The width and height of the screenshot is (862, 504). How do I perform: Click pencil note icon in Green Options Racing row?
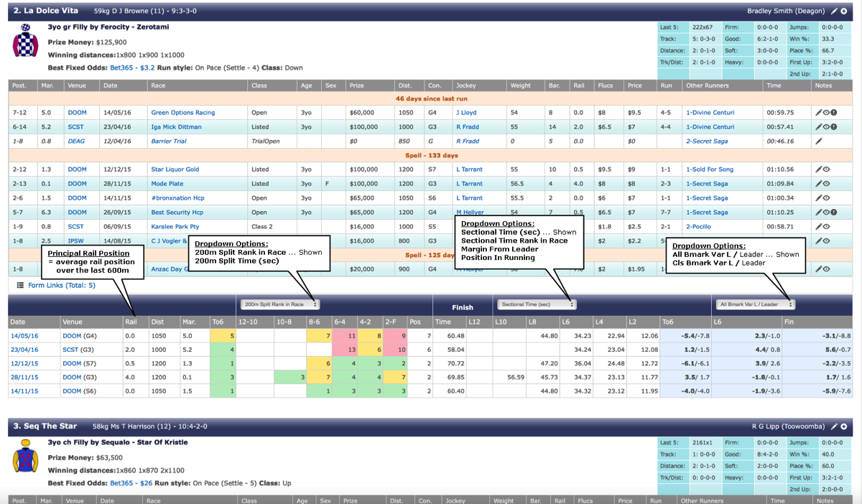pos(818,113)
